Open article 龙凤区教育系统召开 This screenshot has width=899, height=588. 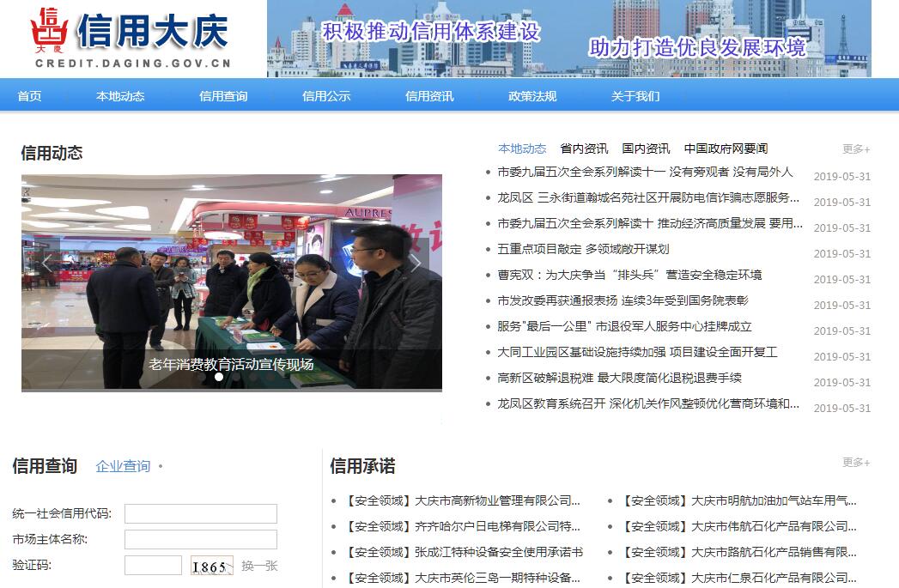coord(648,403)
